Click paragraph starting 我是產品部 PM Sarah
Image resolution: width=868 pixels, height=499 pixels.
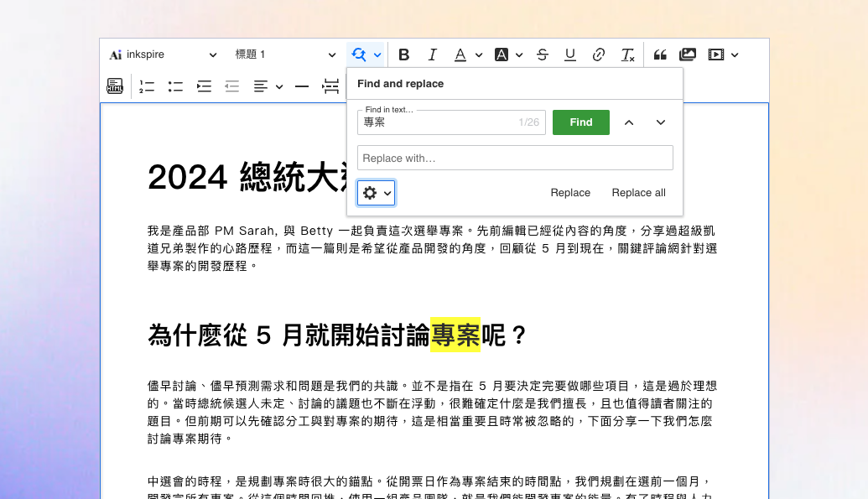click(x=432, y=248)
